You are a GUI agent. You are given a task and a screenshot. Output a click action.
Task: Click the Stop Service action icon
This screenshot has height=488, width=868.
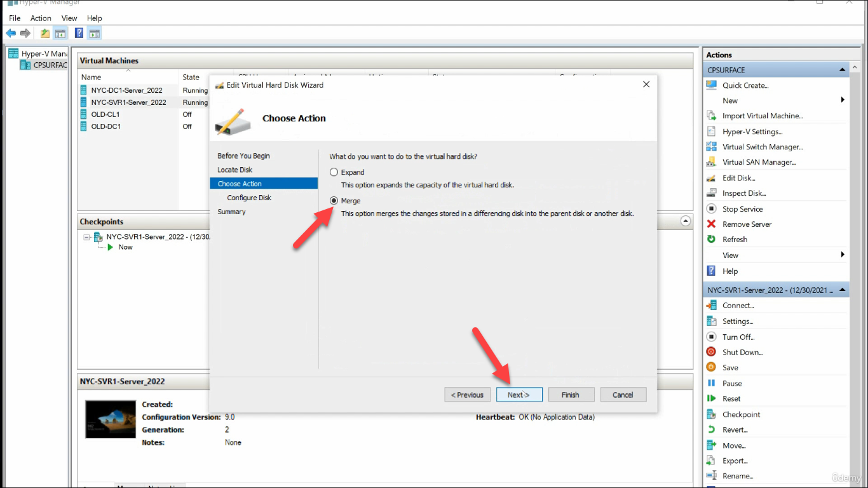(712, 209)
